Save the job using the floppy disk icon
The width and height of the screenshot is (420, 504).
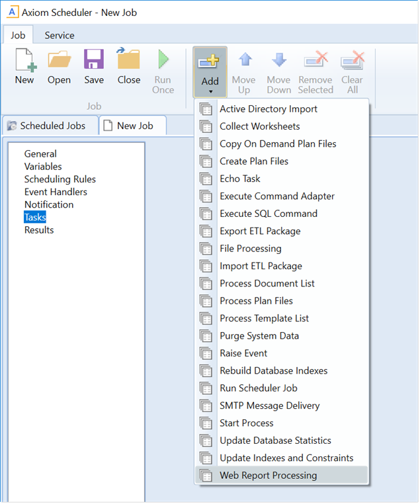(94, 61)
